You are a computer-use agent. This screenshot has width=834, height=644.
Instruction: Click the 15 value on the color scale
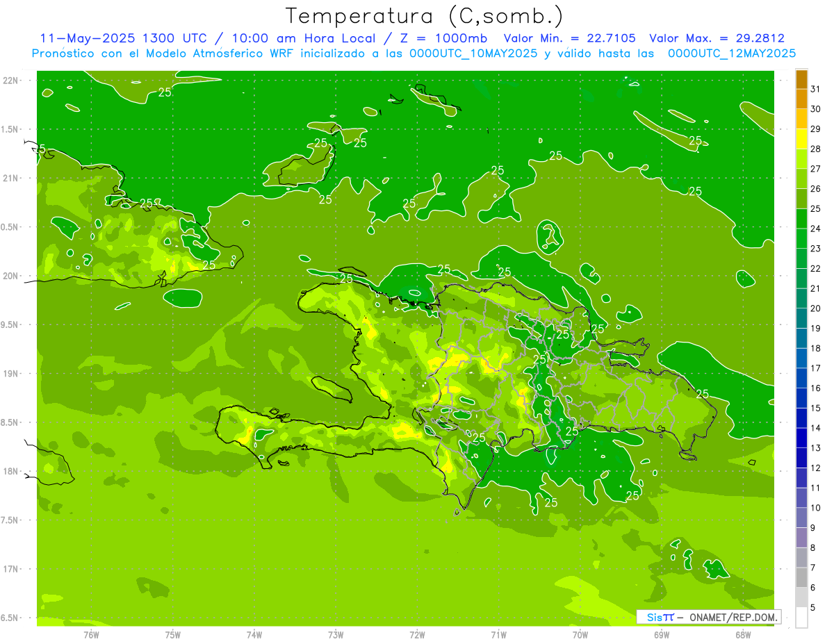816,408
